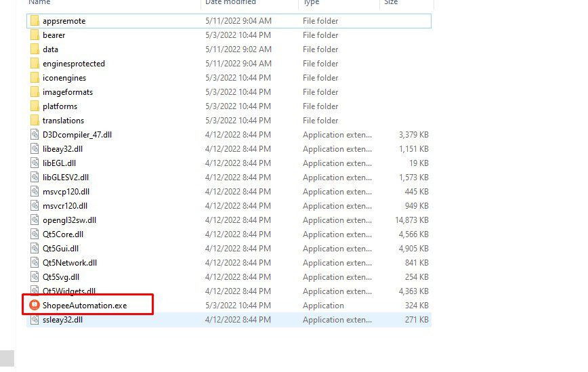Viewport: 588px width, 372px height.
Task: Select the Qt5Core.dll file name
Action: click(63, 234)
